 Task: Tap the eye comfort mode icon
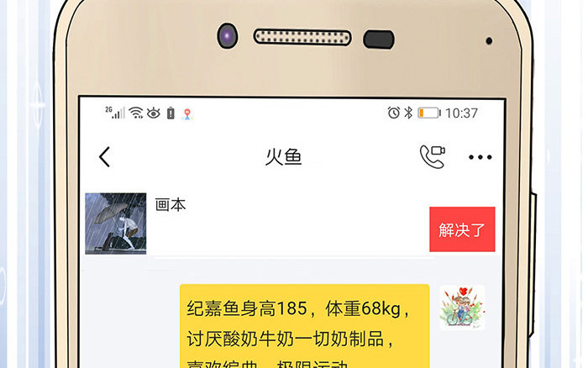click(x=154, y=113)
